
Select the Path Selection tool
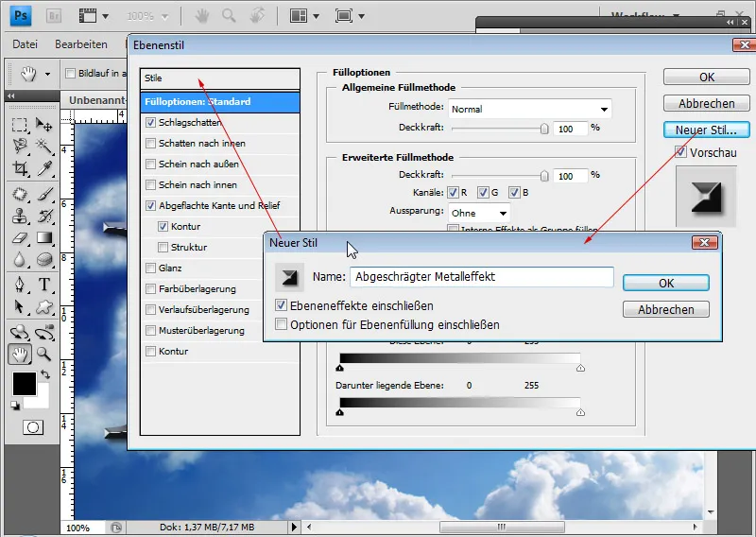[x=19, y=307]
